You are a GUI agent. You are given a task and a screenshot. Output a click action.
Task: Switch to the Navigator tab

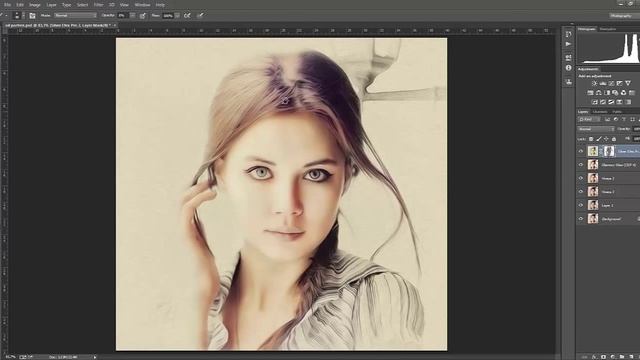coord(608,29)
